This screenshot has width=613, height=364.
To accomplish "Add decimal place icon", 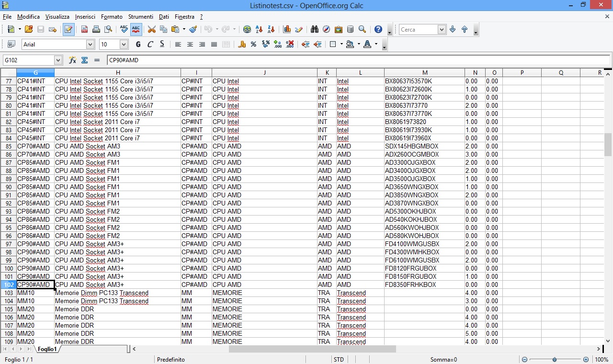I will [278, 44].
